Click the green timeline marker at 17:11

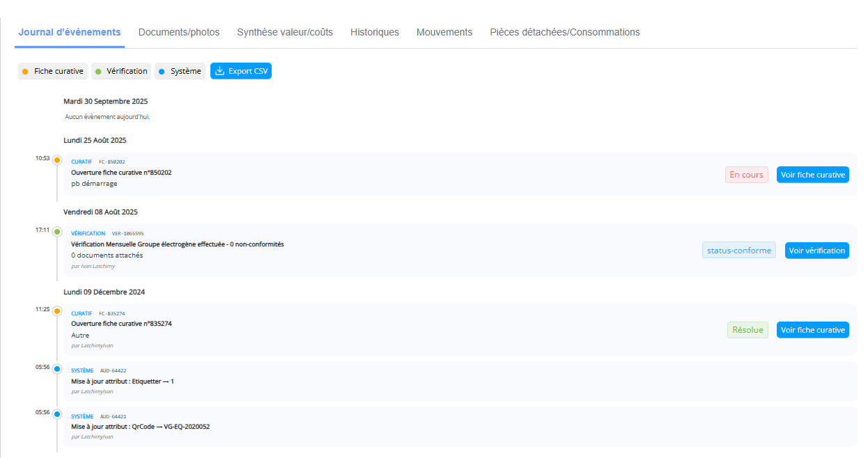[57, 231]
